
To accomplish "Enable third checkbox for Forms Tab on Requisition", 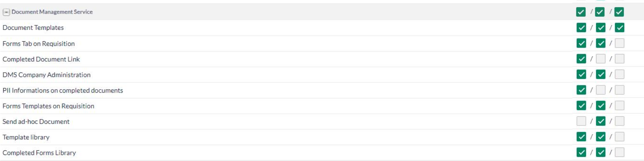I will pos(619,43).
